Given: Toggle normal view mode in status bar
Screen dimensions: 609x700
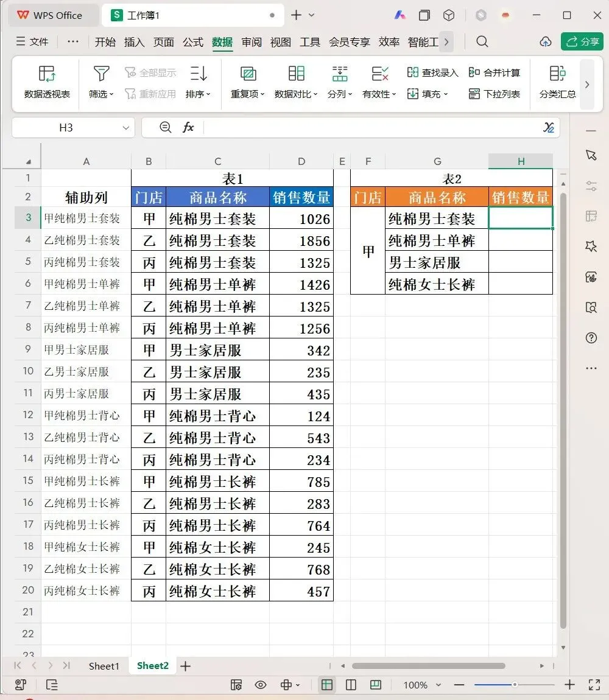Looking at the screenshot, I should [x=326, y=684].
